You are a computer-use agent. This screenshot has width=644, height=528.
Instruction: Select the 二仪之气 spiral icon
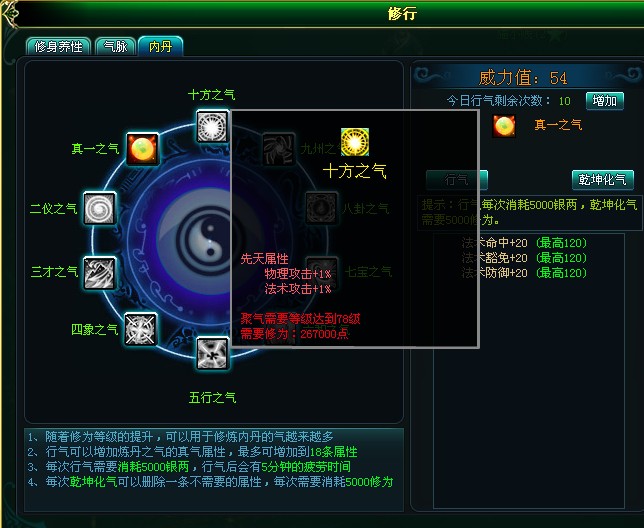point(99,208)
